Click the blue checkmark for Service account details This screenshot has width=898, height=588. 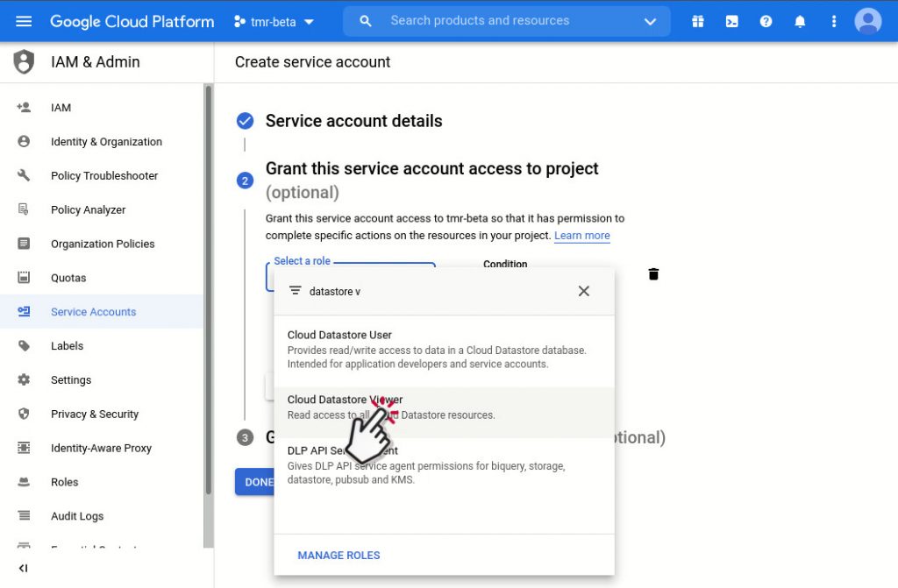click(246, 121)
